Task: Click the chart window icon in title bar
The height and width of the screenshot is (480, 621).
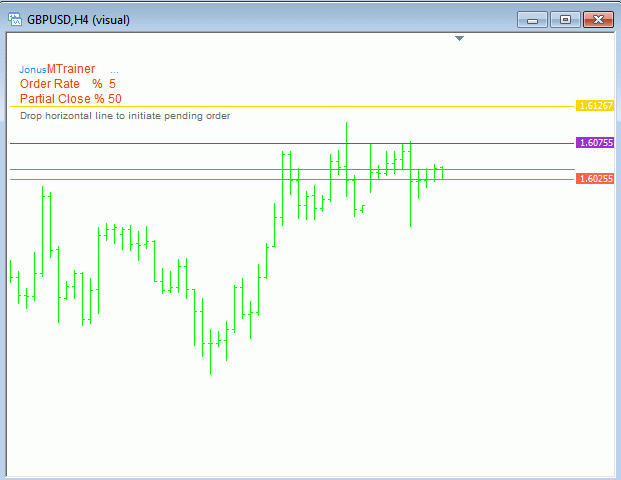Action: coord(15,19)
